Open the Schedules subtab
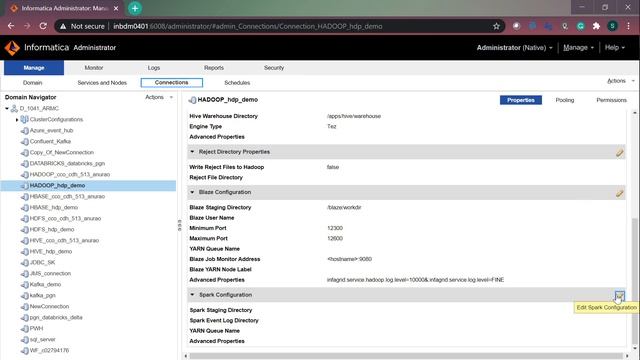640x360 pixels. pos(237,83)
